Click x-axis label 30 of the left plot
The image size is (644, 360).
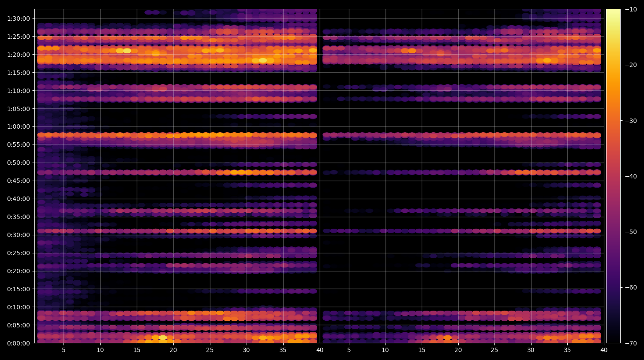[246, 350]
